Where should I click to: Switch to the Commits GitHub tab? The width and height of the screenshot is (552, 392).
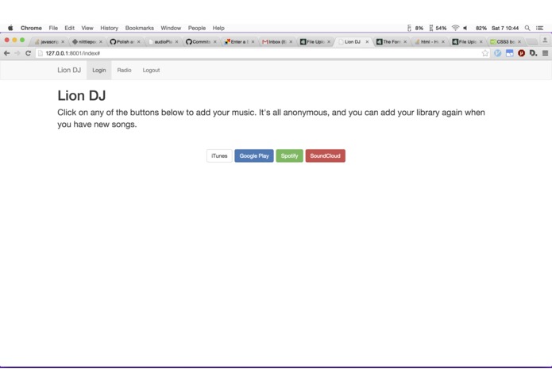pyautogui.click(x=201, y=41)
